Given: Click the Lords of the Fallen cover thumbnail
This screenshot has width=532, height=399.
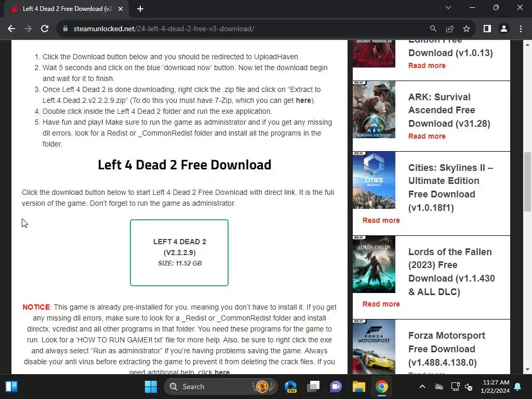Looking at the screenshot, I should [x=374, y=264].
